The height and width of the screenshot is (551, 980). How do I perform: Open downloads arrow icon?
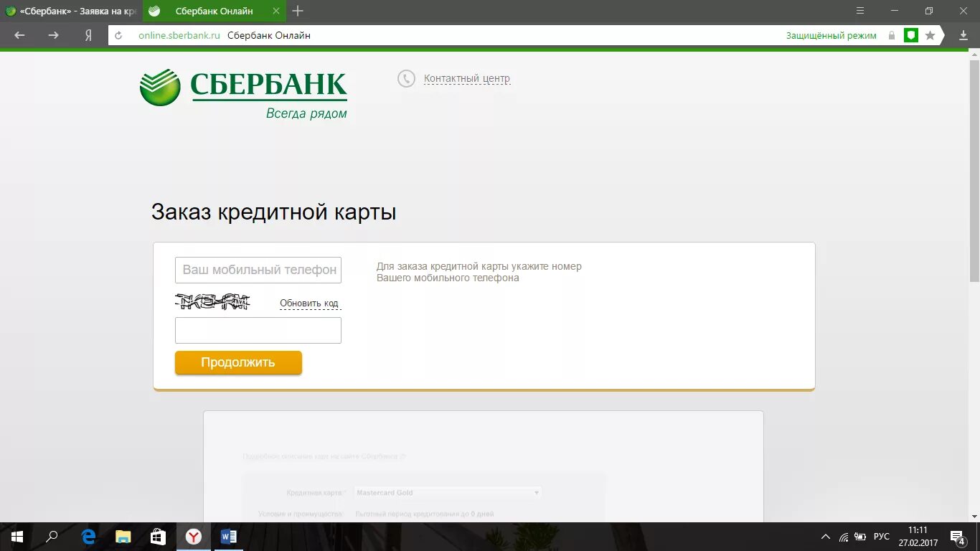click(963, 35)
